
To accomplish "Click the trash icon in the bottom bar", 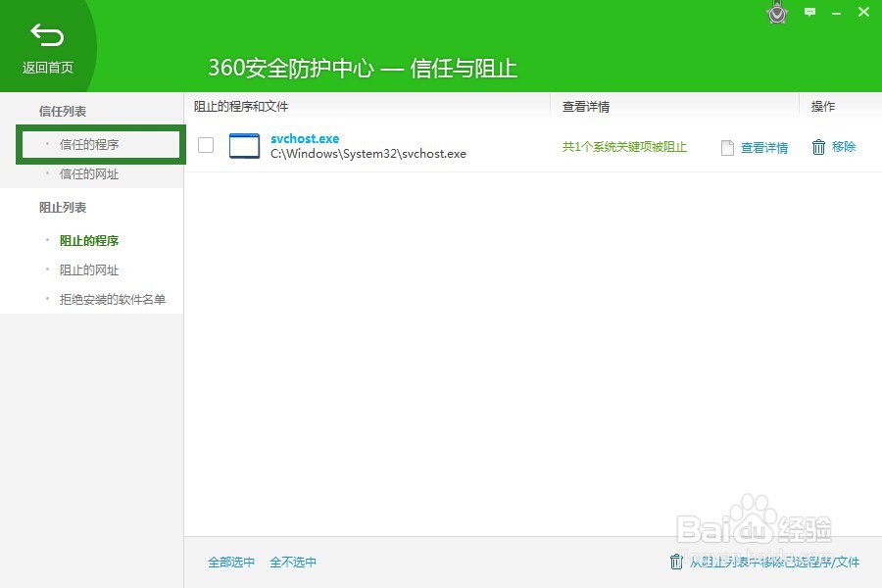I will (676, 562).
